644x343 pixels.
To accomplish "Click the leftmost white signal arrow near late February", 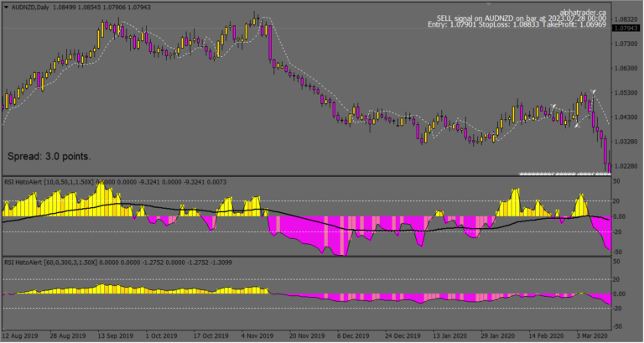I will tap(554, 106).
